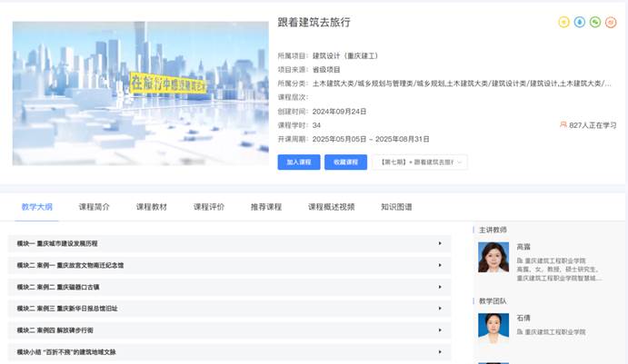Click the green WeChat share icon
Screen dimensions: 628x364
pyautogui.click(x=594, y=22)
